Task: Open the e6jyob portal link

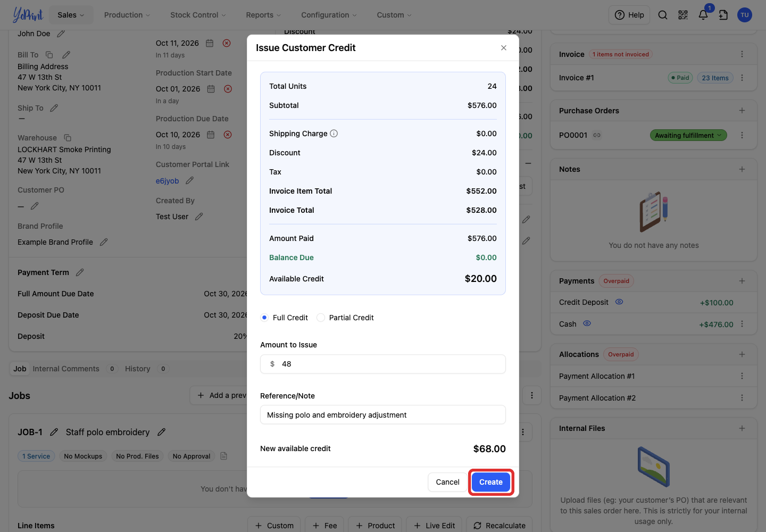Action: click(x=167, y=181)
